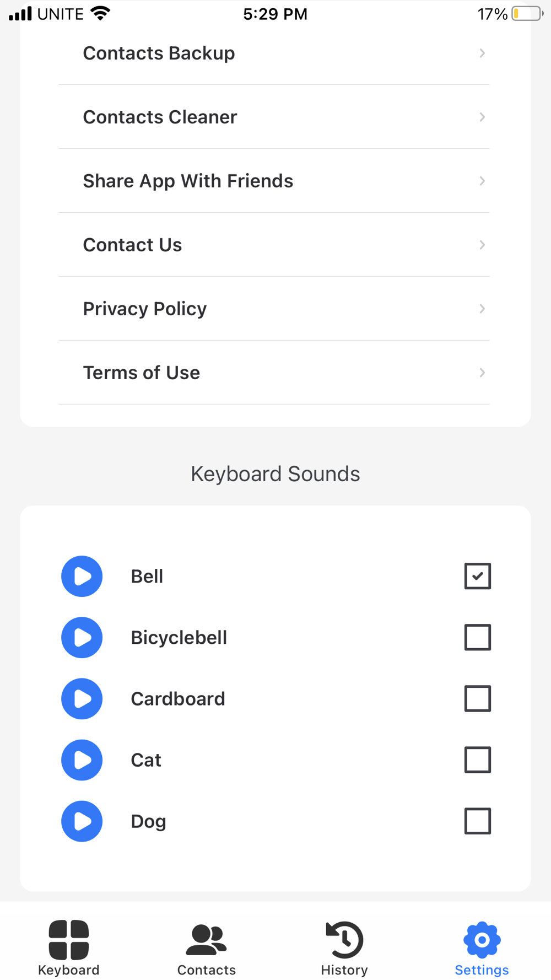This screenshot has height=980, width=551.
Task: Play the Bicyclebell sound preview
Action: (x=82, y=637)
